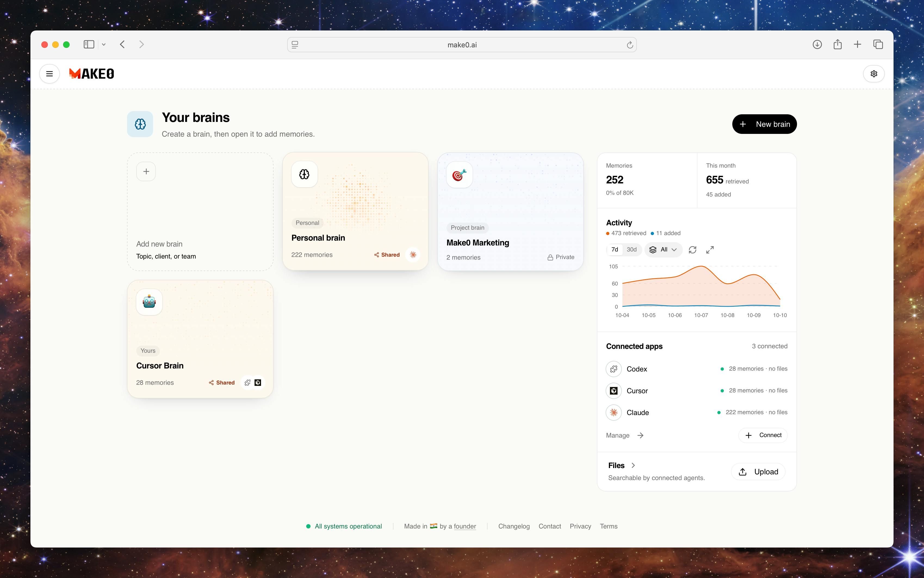Viewport: 924px width, 578px height.
Task: Click the Personal brain card's brain icon
Action: pyautogui.click(x=305, y=174)
